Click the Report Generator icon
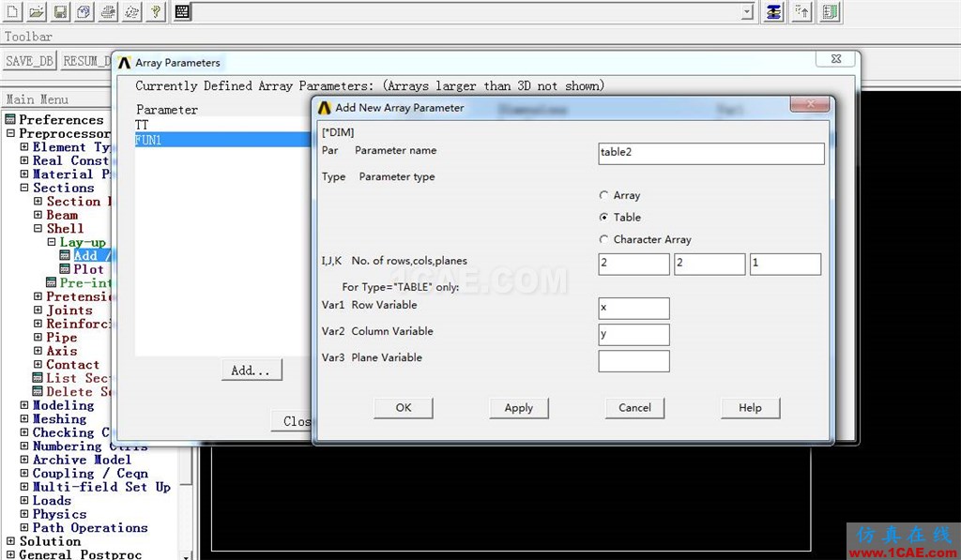Image resolution: width=961 pixels, height=560 pixels. point(132,11)
